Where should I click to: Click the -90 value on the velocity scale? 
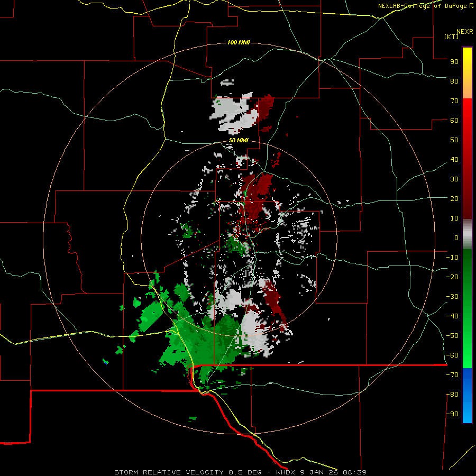coord(452,414)
